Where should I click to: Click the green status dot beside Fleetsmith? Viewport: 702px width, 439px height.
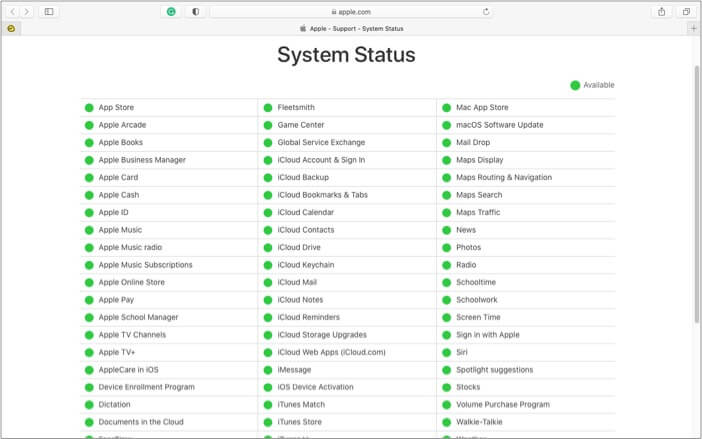click(268, 108)
